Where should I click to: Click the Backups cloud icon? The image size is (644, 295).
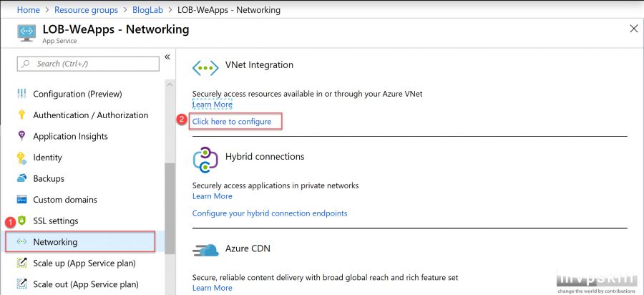pos(21,178)
